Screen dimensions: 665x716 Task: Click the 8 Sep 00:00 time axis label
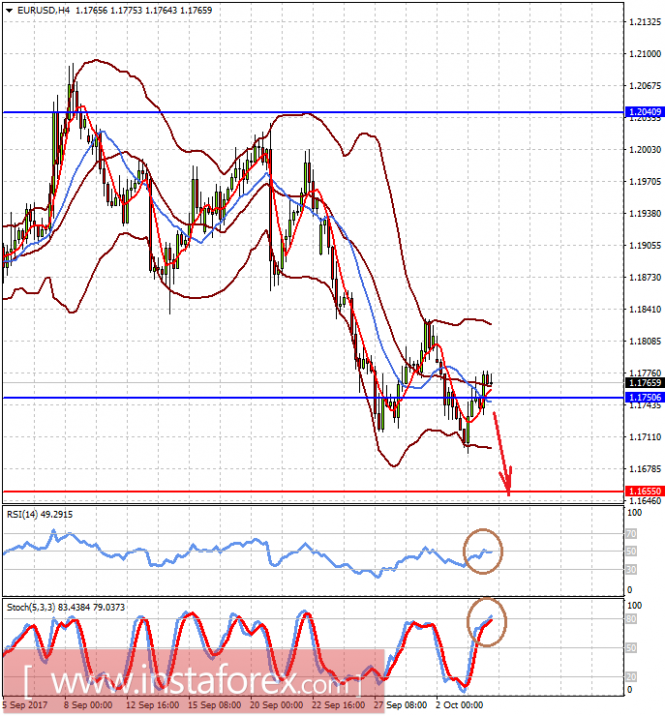[88, 705]
